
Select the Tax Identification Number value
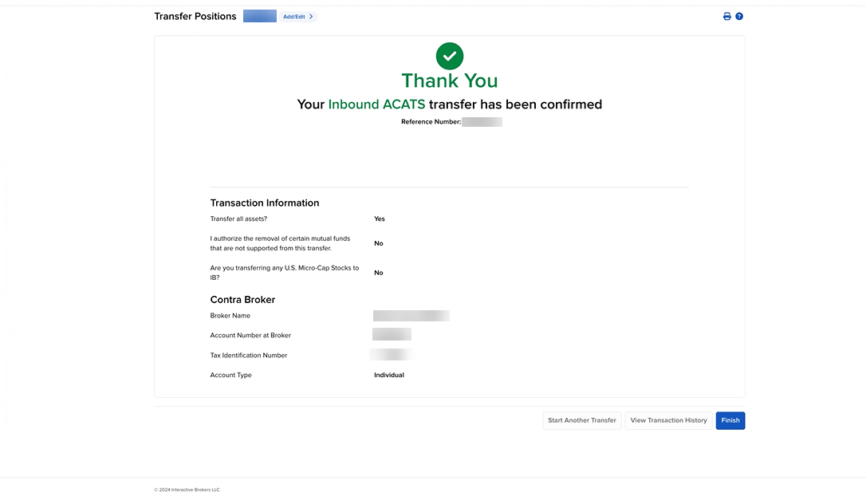click(390, 354)
